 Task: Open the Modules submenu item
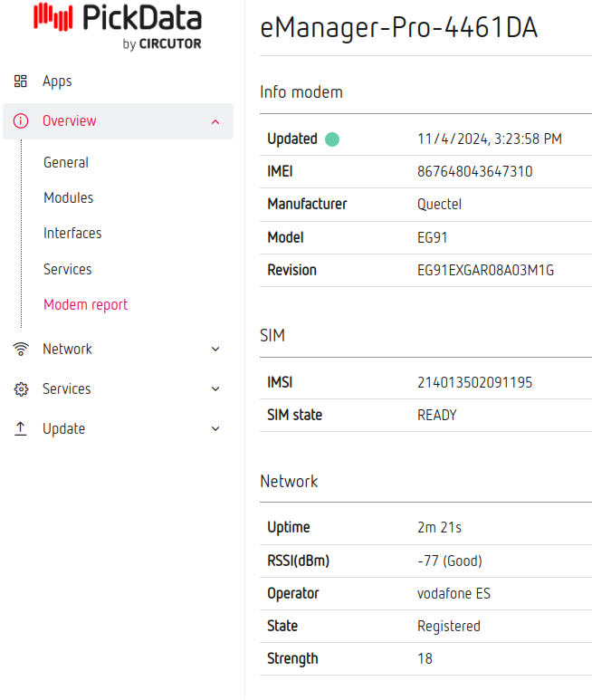coord(68,197)
